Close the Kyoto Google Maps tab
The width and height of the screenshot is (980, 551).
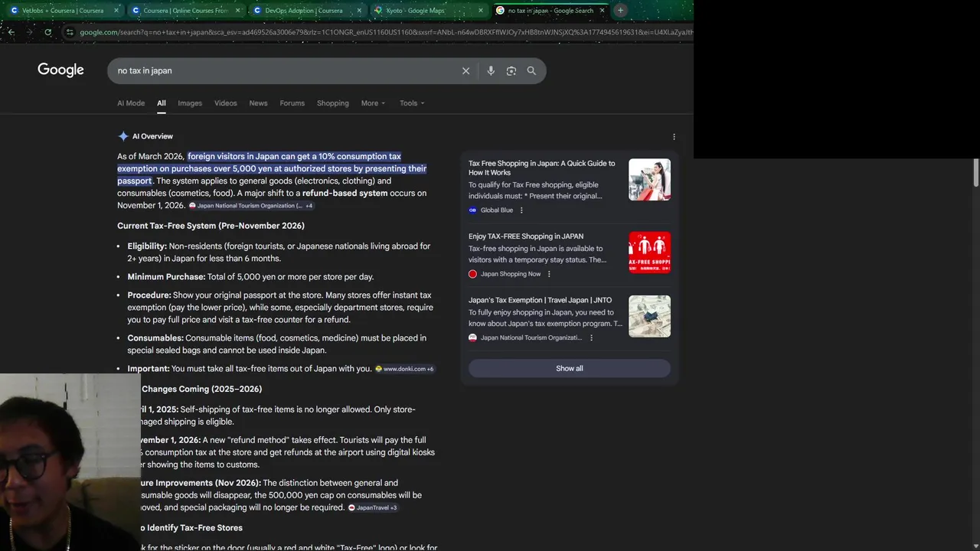[481, 11]
